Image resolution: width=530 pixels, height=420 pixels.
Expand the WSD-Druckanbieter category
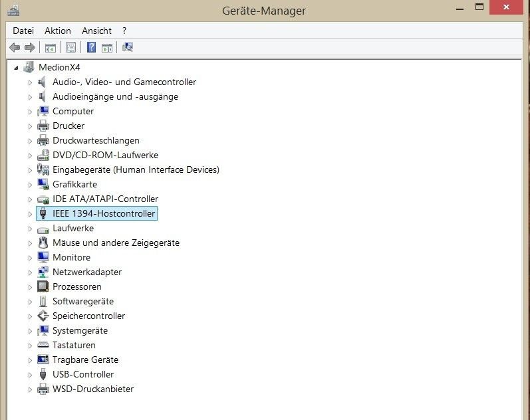point(30,389)
